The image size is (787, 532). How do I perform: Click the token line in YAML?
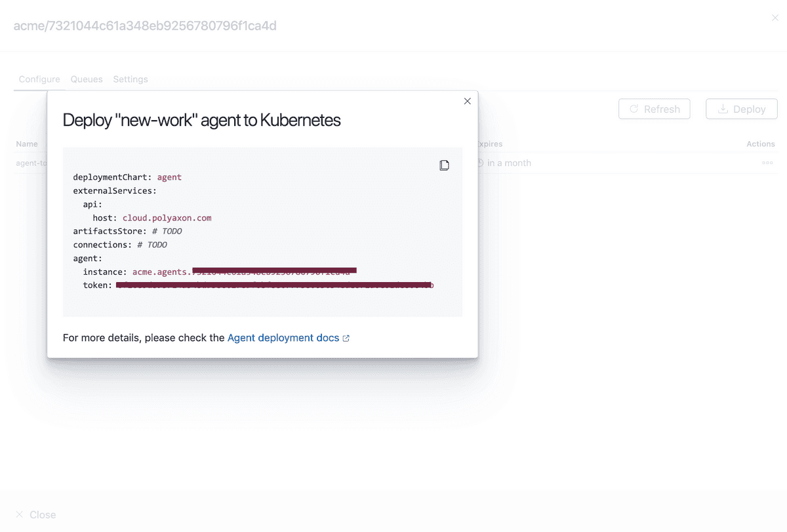coord(258,285)
